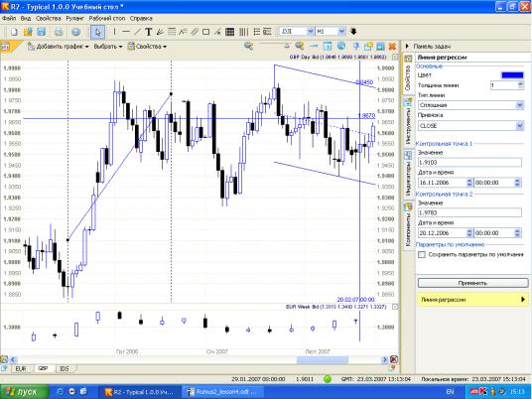
Task: Click the new document icon
Action: [14, 32]
